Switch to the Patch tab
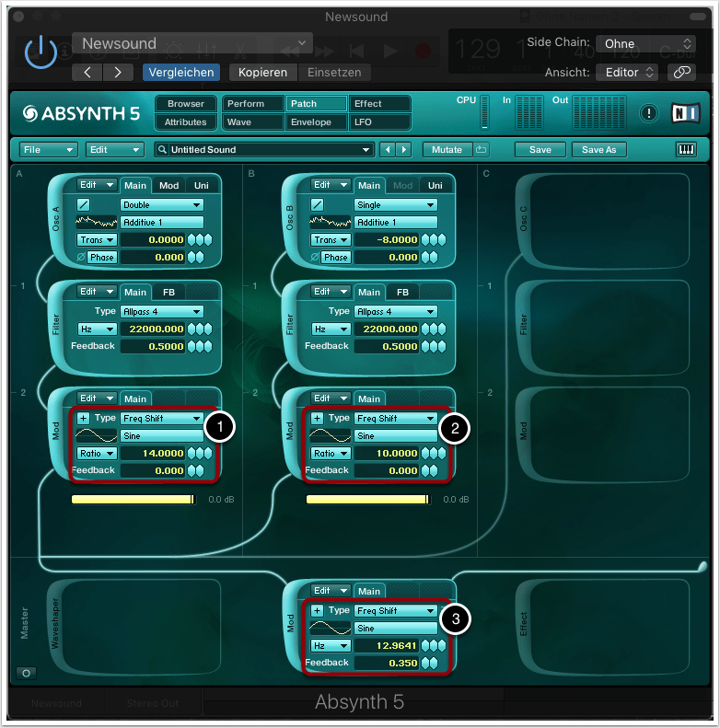 (x=317, y=103)
